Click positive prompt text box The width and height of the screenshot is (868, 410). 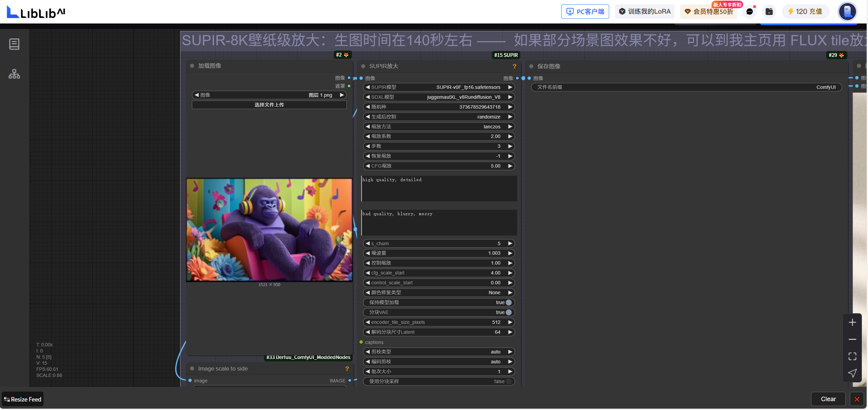pyautogui.click(x=439, y=188)
